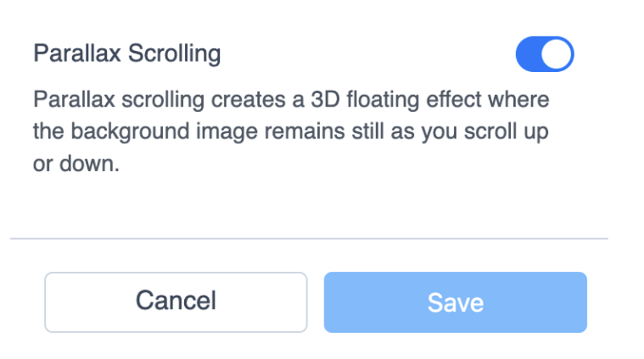The image size is (644, 359).
Task: Click the word Save inside the blue button
Action: coord(456,303)
